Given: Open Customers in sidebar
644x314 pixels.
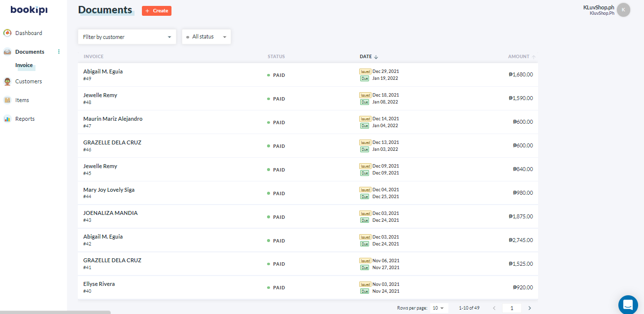Looking at the screenshot, I should point(29,81).
